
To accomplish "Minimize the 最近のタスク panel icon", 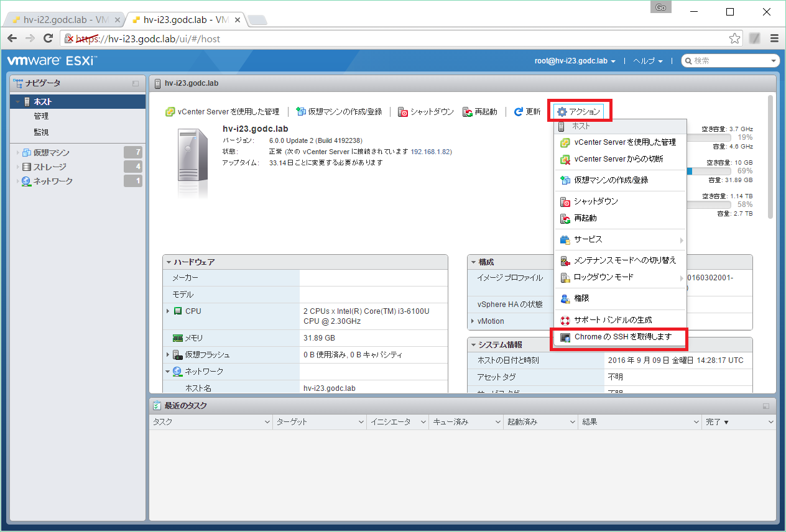I will click(x=765, y=406).
